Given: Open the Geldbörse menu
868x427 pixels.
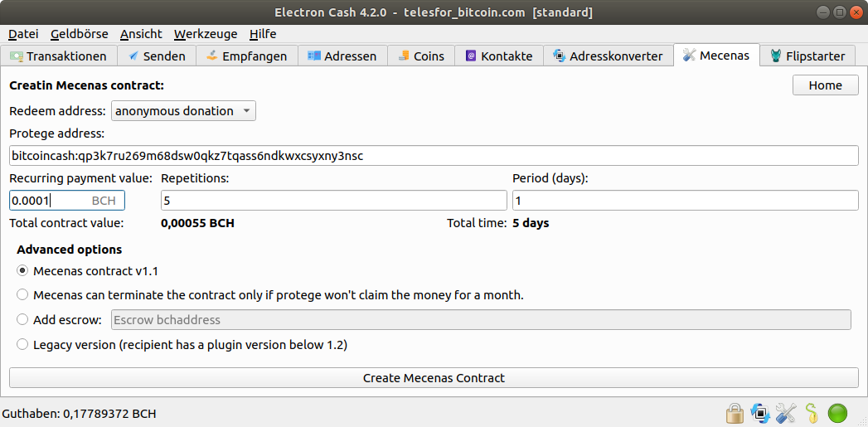Looking at the screenshot, I should coord(79,34).
